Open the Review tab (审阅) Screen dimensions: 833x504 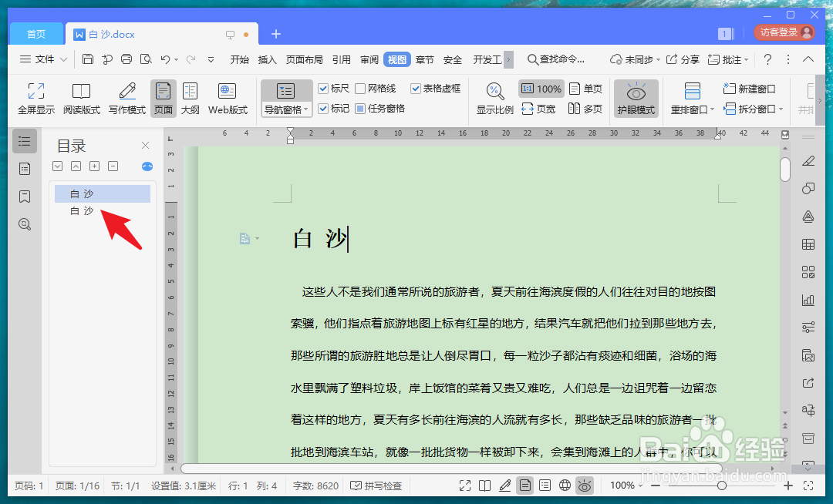coord(369,59)
